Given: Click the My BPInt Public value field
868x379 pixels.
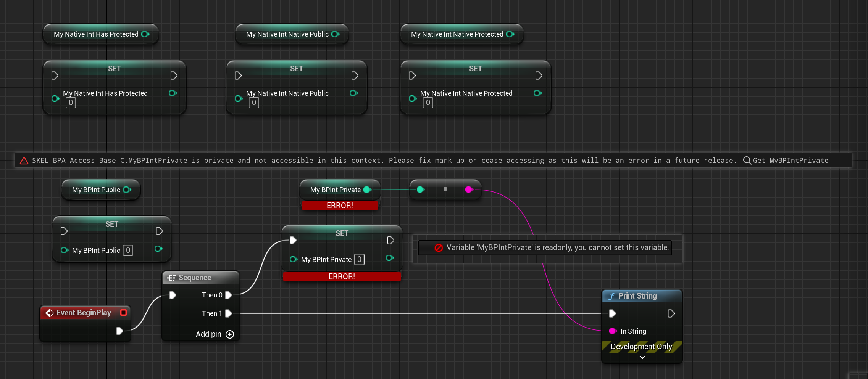Looking at the screenshot, I should [128, 251].
